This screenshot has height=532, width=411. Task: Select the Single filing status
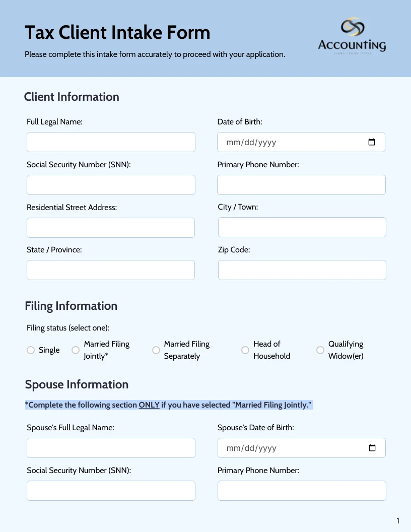pyautogui.click(x=31, y=350)
